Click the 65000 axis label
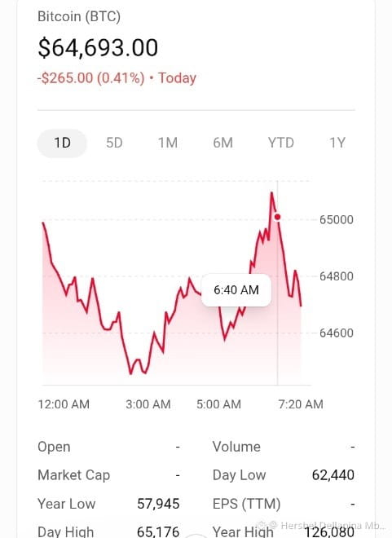Screen dimensions: 392x538 [x=336, y=220]
